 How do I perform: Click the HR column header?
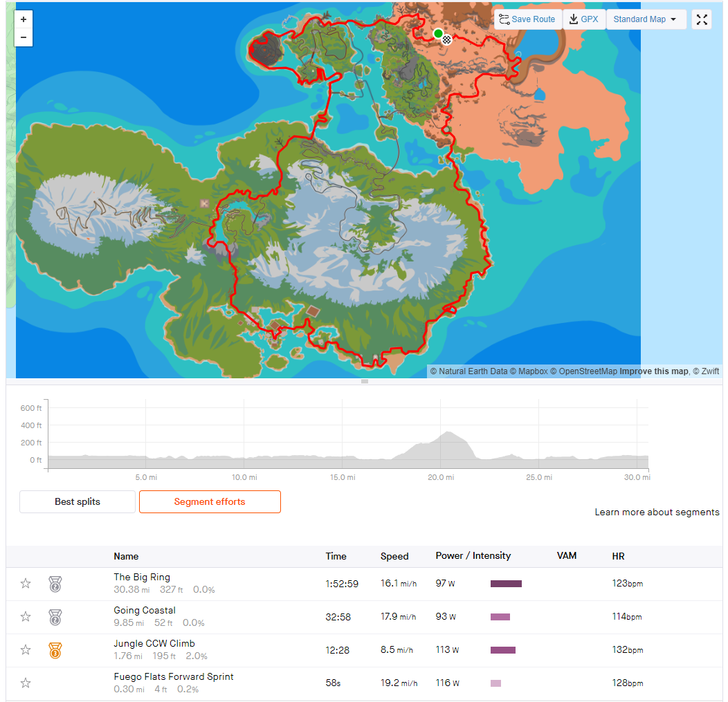619,556
